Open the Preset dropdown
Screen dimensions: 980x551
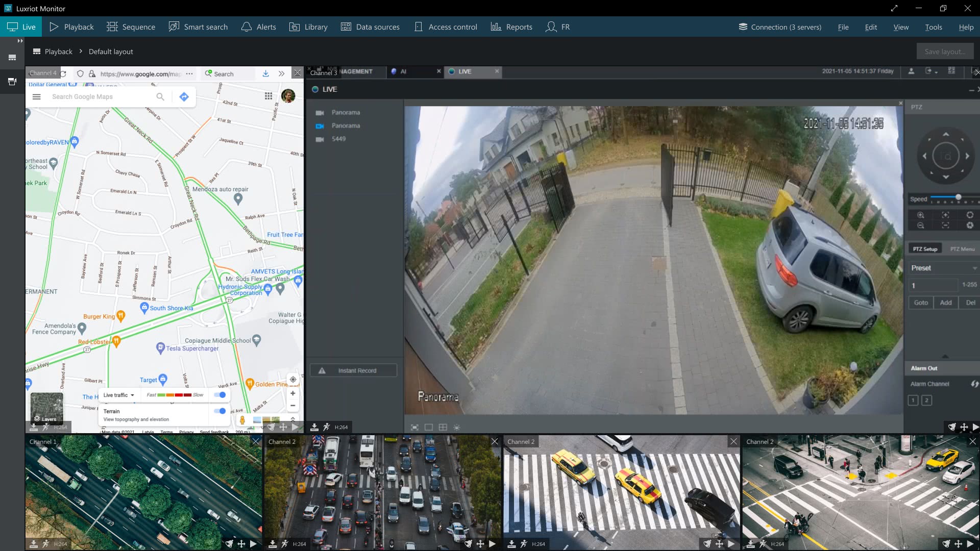pos(944,268)
